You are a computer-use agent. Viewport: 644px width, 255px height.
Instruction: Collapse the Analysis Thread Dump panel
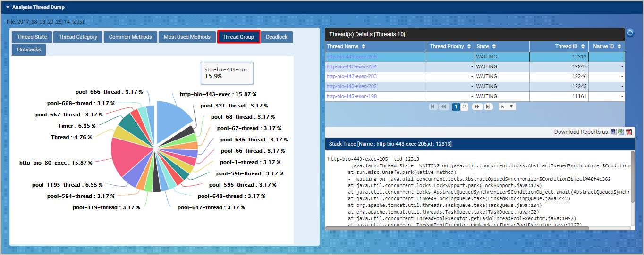pyautogui.click(x=8, y=8)
